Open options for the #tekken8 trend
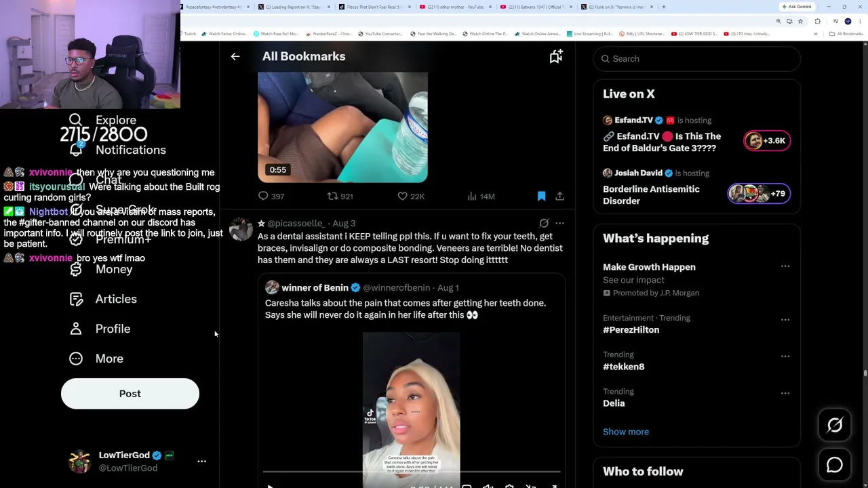Viewport: 868px width, 488px height. pyautogui.click(x=785, y=356)
